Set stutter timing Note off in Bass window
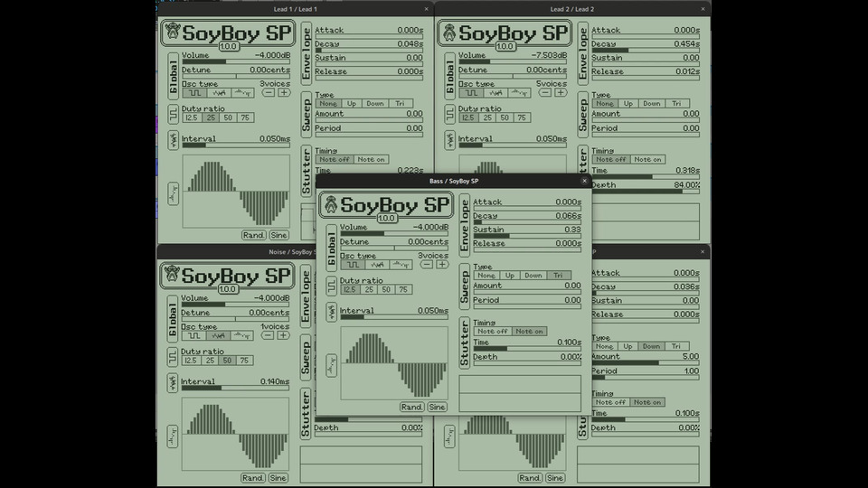Screen dimensions: 868x488 [x=493, y=332]
